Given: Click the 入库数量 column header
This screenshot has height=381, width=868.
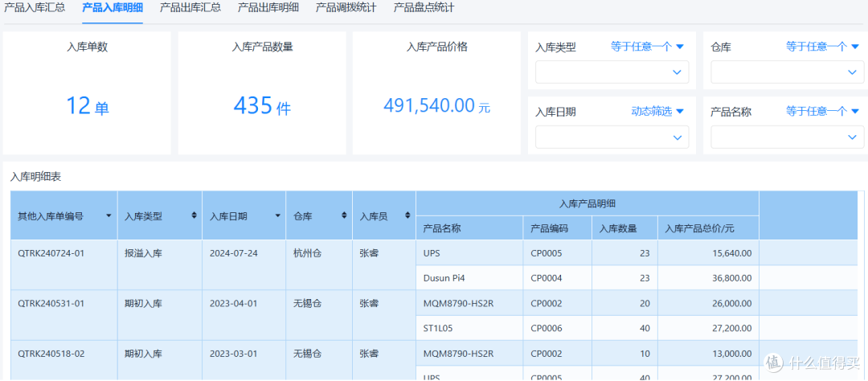Looking at the screenshot, I should (625, 227).
